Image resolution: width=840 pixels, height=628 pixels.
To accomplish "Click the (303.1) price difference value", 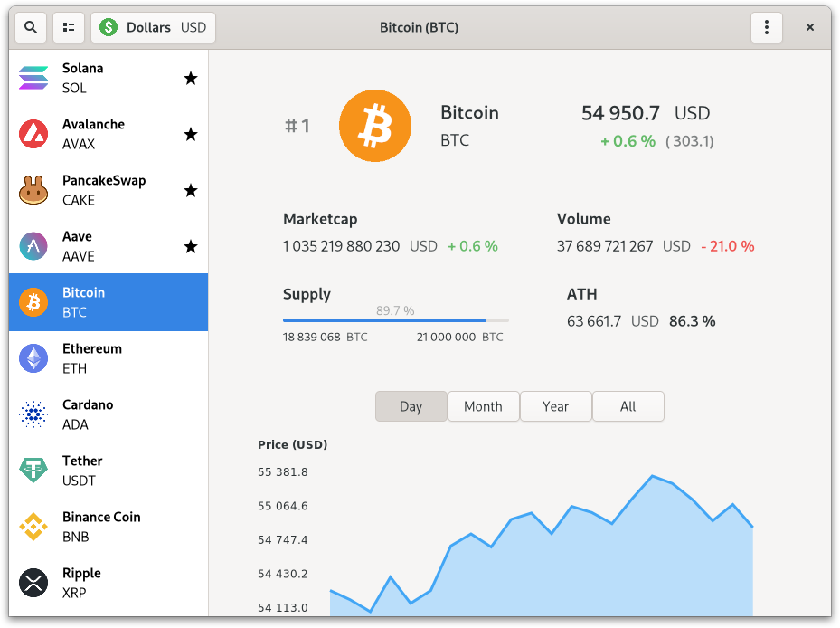I will click(690, 141).
